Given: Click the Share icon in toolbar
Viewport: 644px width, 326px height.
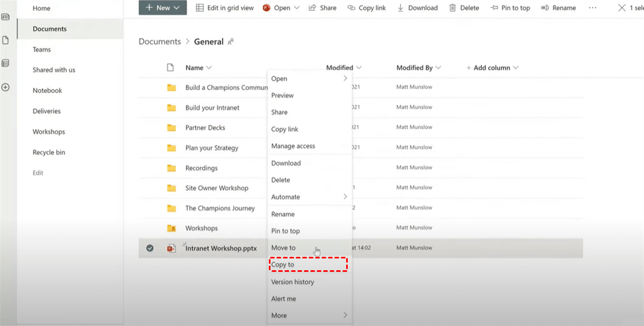Looking at the screenshot, I should point(312,8).
